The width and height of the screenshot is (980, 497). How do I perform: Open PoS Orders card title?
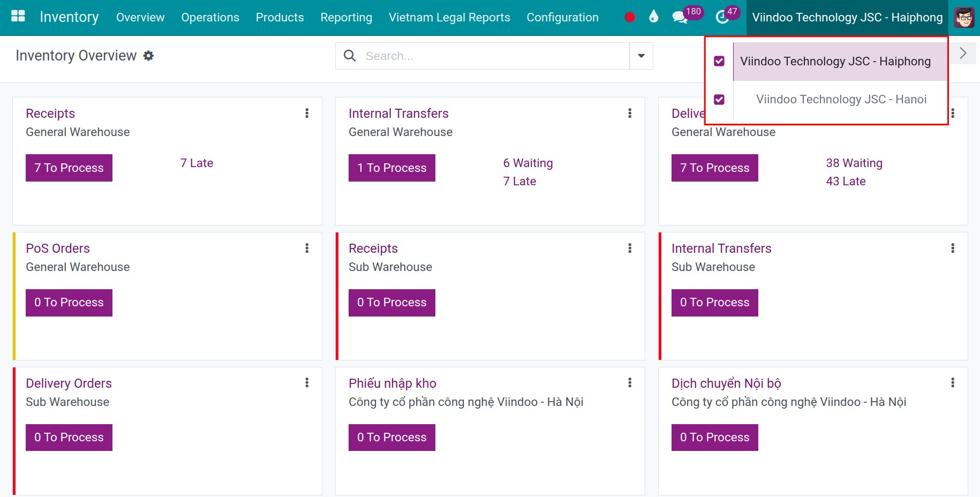click(x=58, y=248)
